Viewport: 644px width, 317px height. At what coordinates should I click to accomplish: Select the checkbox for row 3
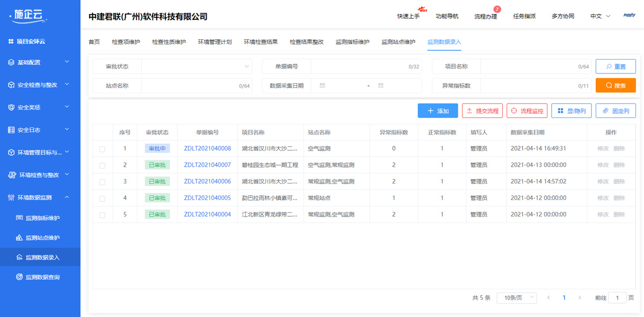(103, 182)
